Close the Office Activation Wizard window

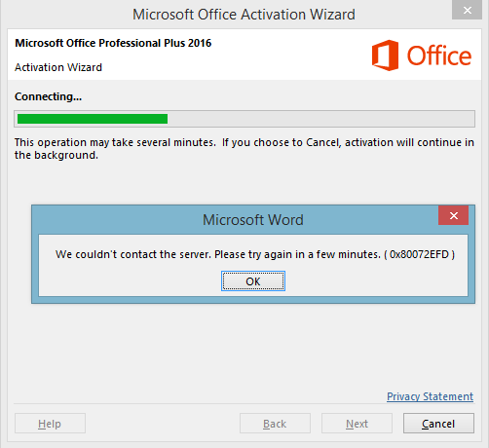tap(467, 10)
